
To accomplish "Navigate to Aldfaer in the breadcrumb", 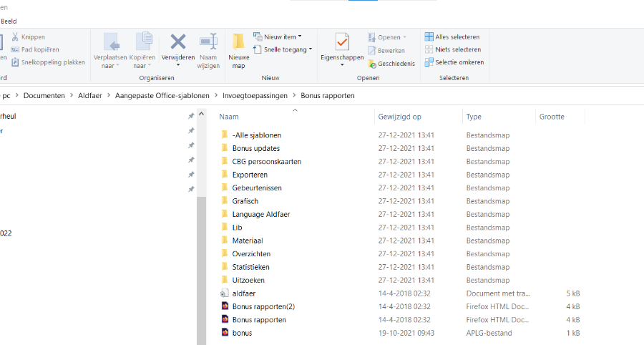I will [89, 95].
